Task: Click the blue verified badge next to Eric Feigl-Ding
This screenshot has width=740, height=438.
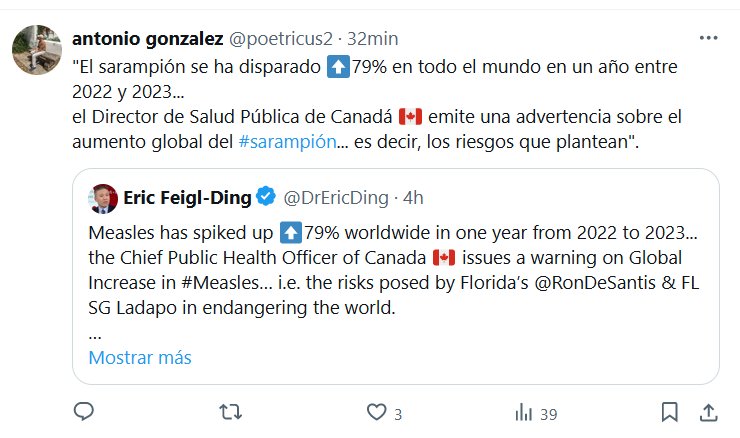Action: (266, 197)
